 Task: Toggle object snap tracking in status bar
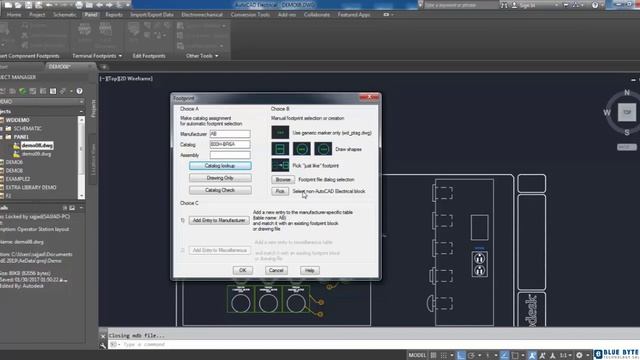(x=504, y=355)
